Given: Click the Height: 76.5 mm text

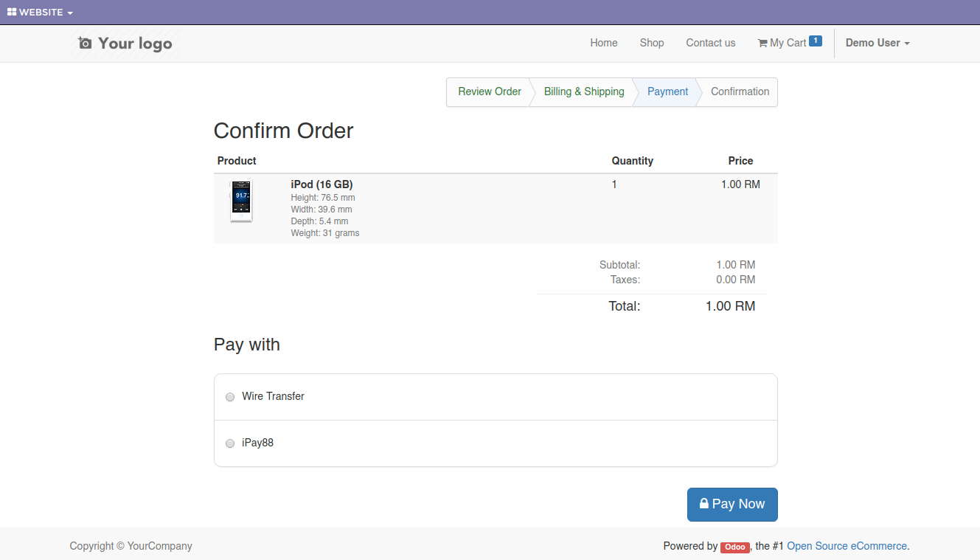Looking at the screenshot, I should pyautogui.click(x=323, y=198).
